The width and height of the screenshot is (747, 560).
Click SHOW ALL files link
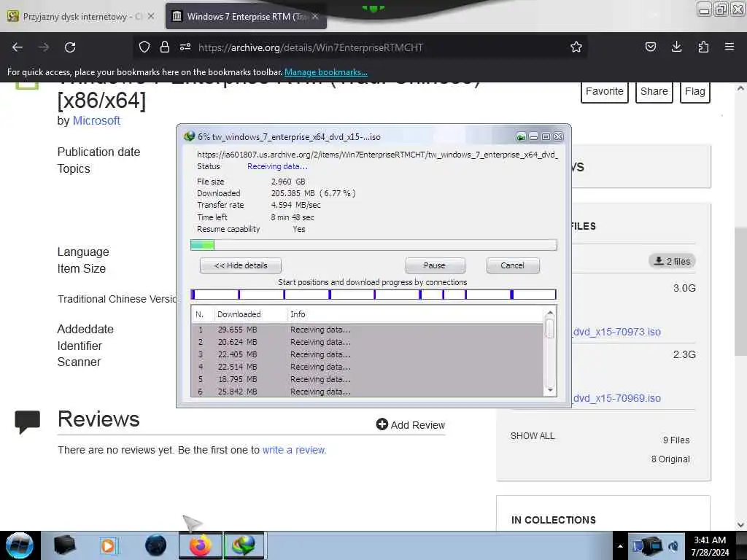tap(532, 436)
